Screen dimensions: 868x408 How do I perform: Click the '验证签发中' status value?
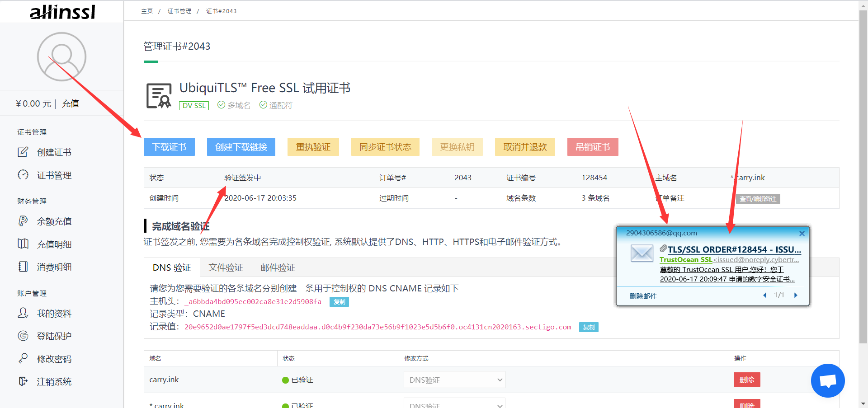pos(243,178)
